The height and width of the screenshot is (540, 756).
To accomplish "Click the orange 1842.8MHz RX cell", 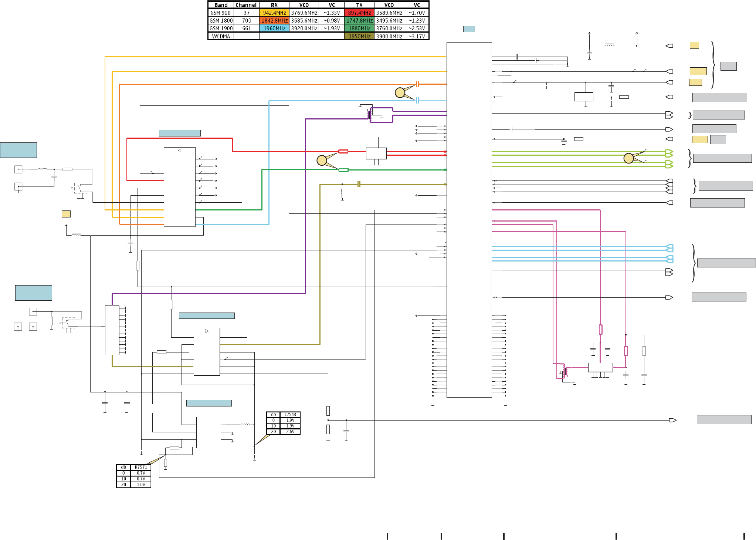I will tap(274, 21).
